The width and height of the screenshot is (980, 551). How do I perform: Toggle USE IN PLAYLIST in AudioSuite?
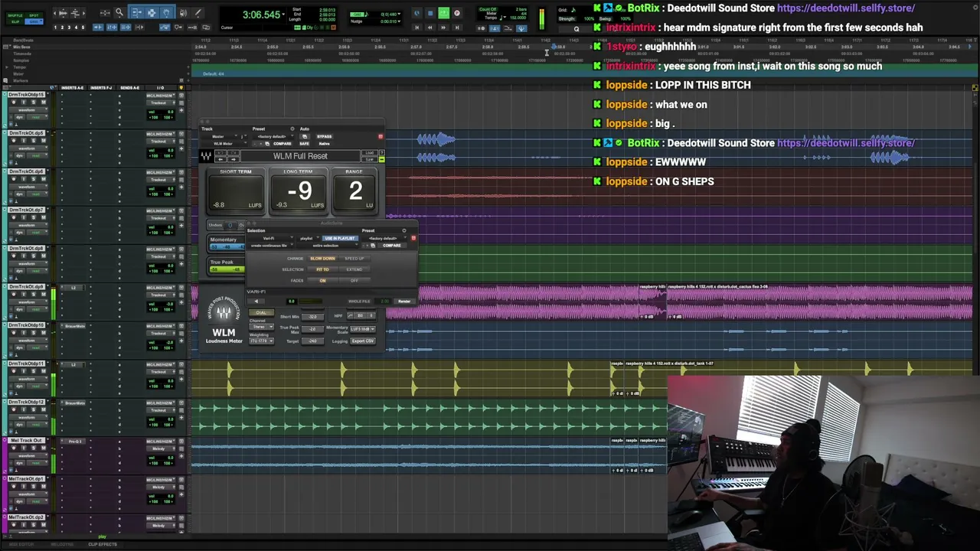click(340, 238)
